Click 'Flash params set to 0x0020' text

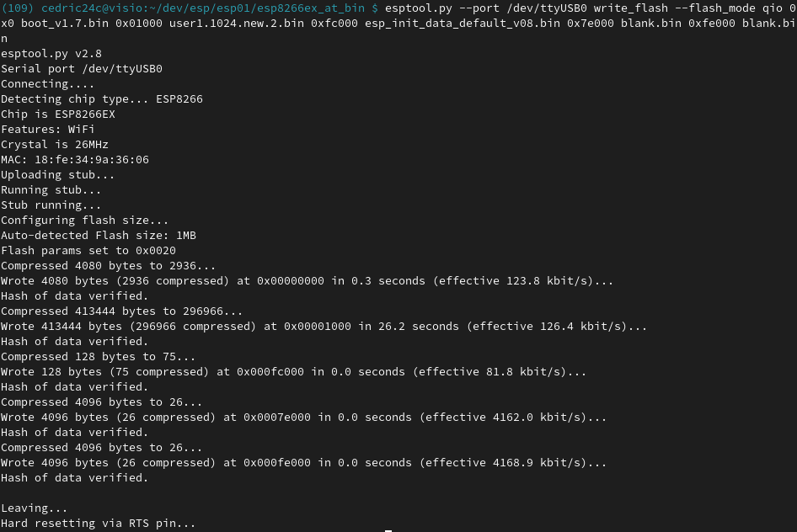pyautogui.click(x=88, y=251)
